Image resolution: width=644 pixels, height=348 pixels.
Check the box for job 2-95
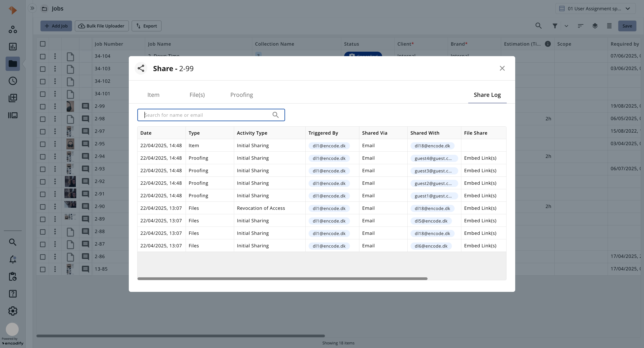[43, 144]
